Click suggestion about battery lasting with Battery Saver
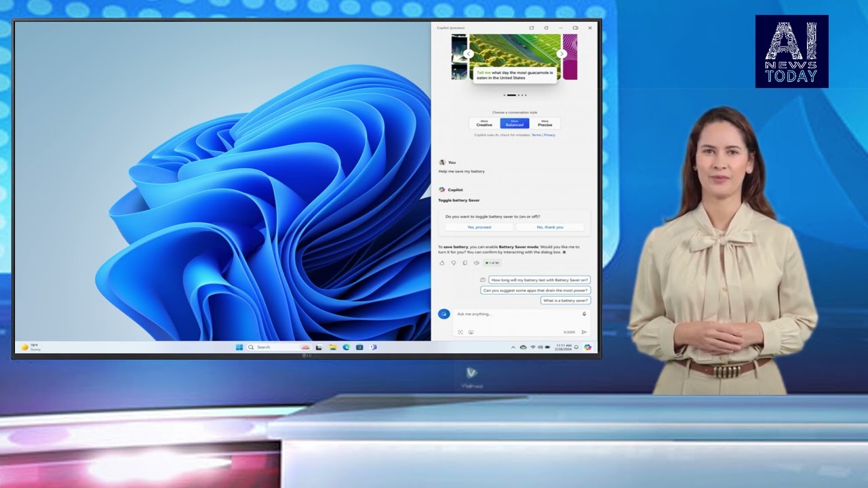Image resolution: width=868 pixels, height=488 pixels. click(x=540, y=280)
